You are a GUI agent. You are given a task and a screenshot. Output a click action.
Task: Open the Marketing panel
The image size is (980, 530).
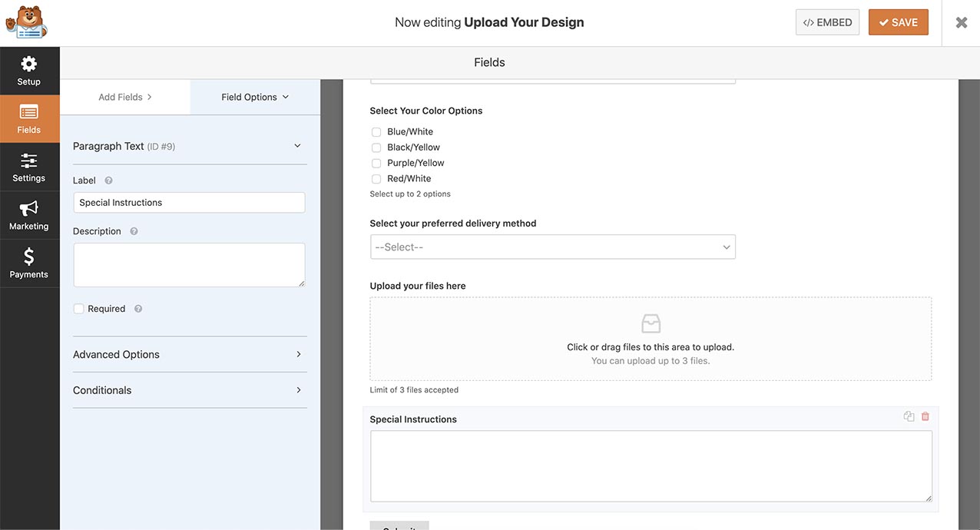coord(28,215)
